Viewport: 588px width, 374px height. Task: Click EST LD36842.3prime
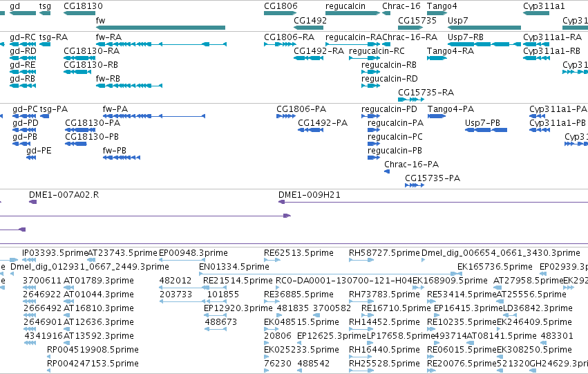pos(538,308)
